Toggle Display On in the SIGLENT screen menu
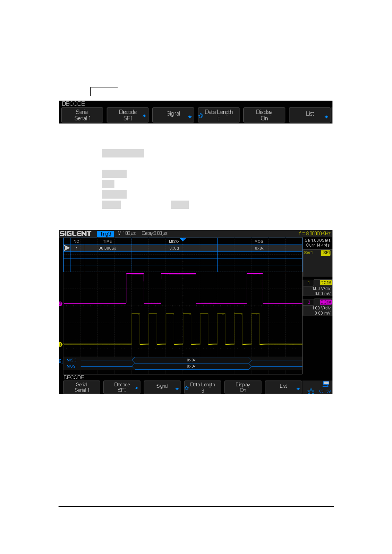392x554 pixels. (x=243, y=387)
